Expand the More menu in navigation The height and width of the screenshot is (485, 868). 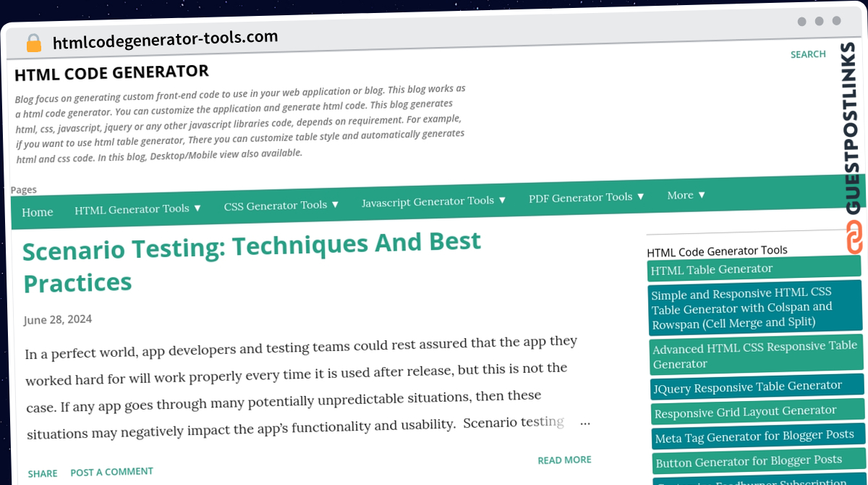pos(686,195)
